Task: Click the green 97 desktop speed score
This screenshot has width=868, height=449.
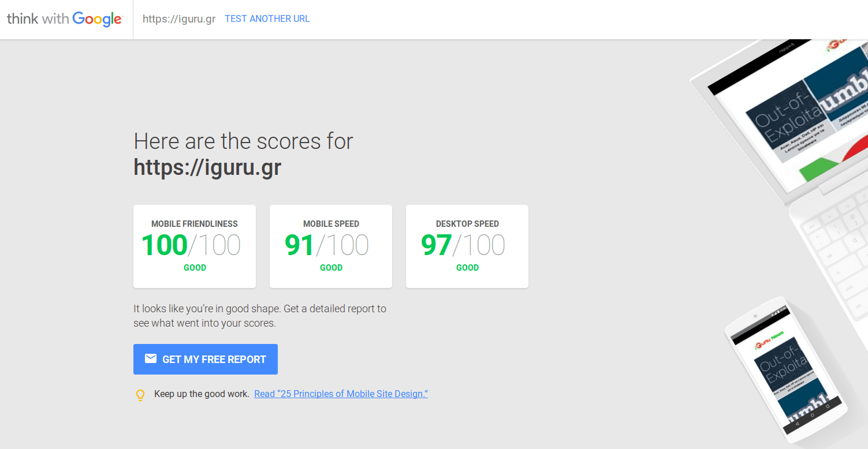Action: pos(436,245)
